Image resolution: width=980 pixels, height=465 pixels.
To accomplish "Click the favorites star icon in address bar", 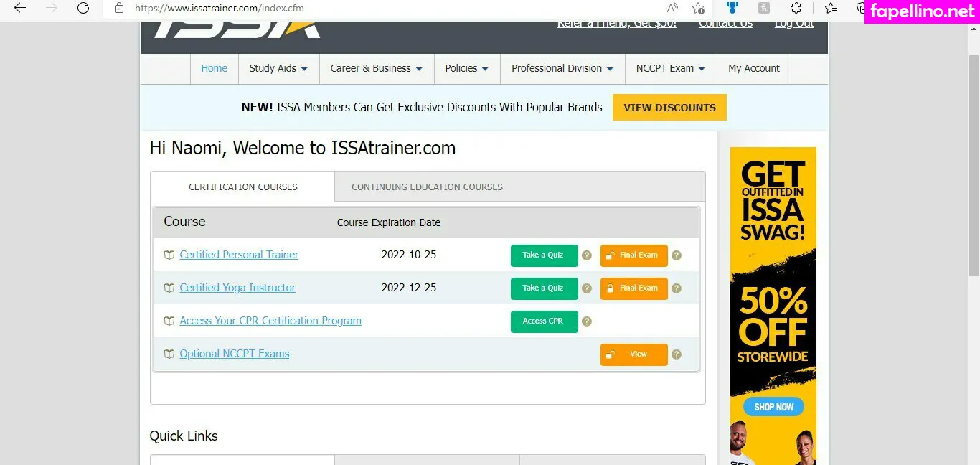I will click(x=698, y=9).
